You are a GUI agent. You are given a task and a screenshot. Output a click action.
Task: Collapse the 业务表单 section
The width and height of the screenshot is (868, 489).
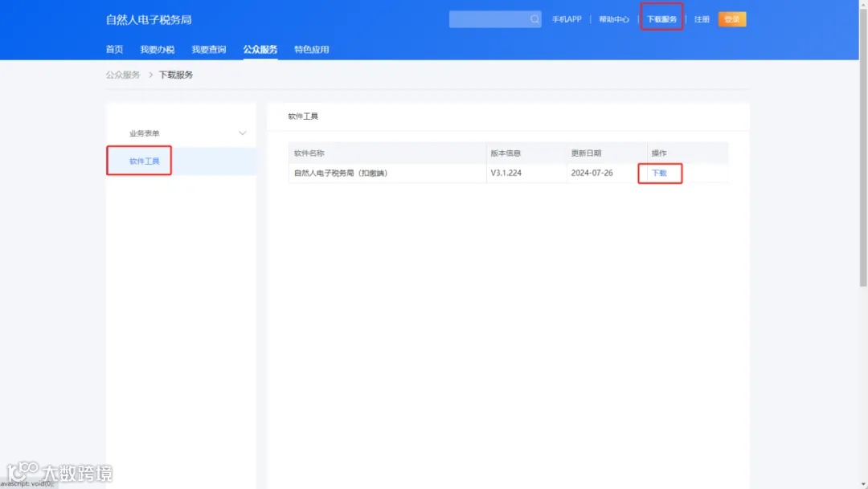(x=243, y=132)
